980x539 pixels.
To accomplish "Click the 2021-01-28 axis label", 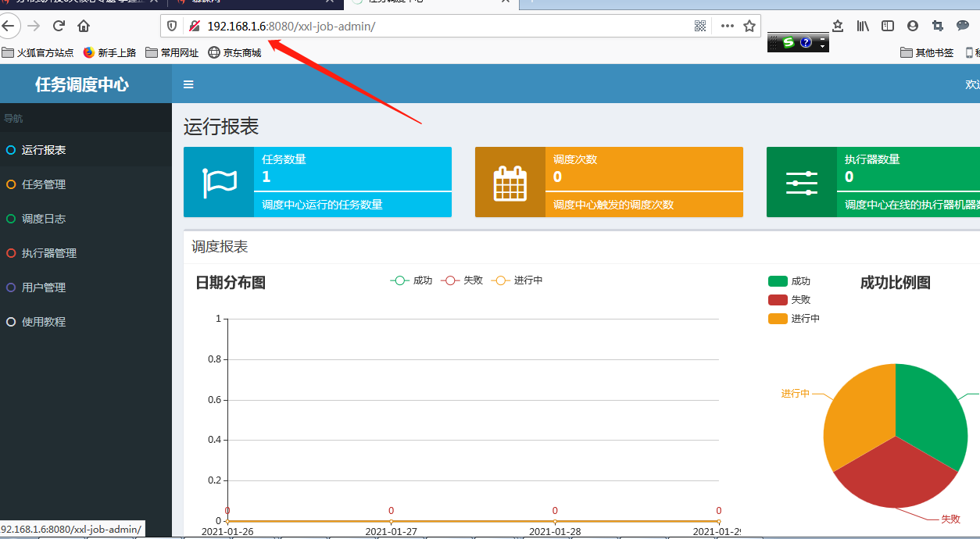I will click(555, 531).
